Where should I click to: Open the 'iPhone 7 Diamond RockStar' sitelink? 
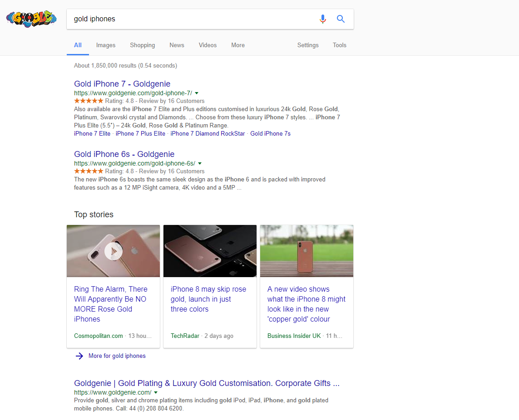point(208,134)
